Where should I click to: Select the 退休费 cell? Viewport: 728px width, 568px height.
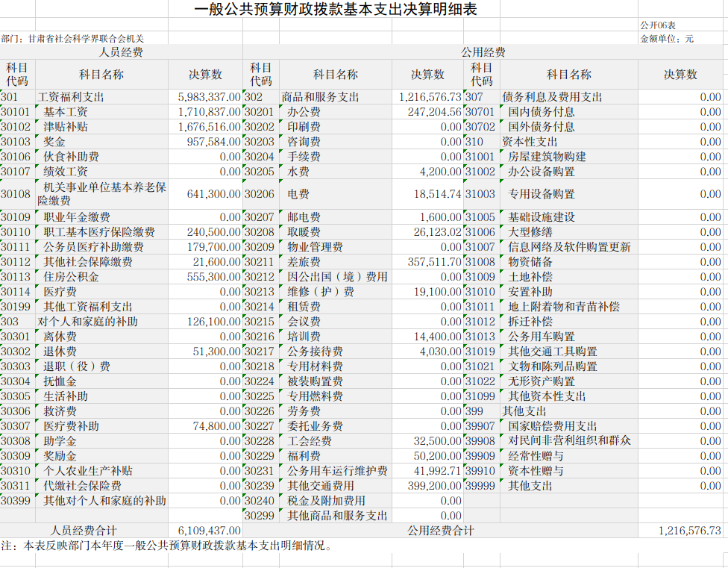click(x=101, y=352)
